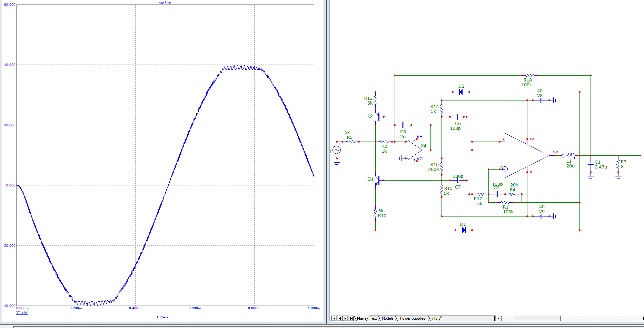Image resolution: width=644 pixels, height=328 pixels.
Task: Select the large output amplifier triangle
Action: [527, 155]
